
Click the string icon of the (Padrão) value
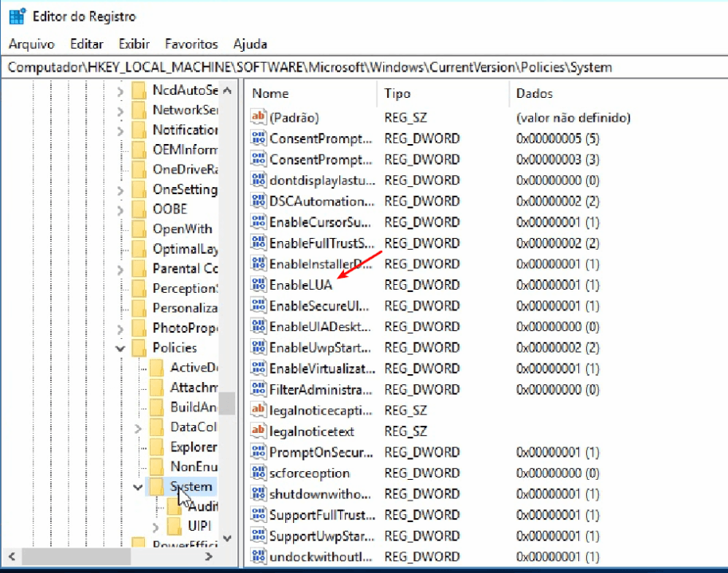pos(258,116)
